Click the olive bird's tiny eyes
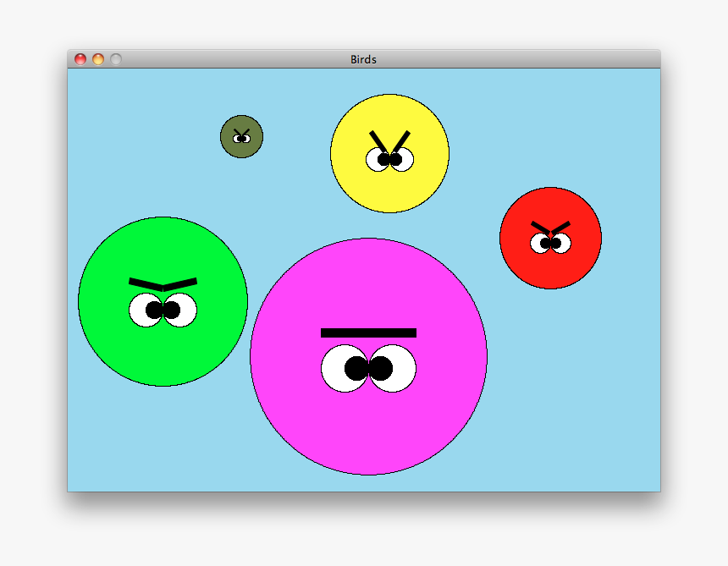 [241, 137]
